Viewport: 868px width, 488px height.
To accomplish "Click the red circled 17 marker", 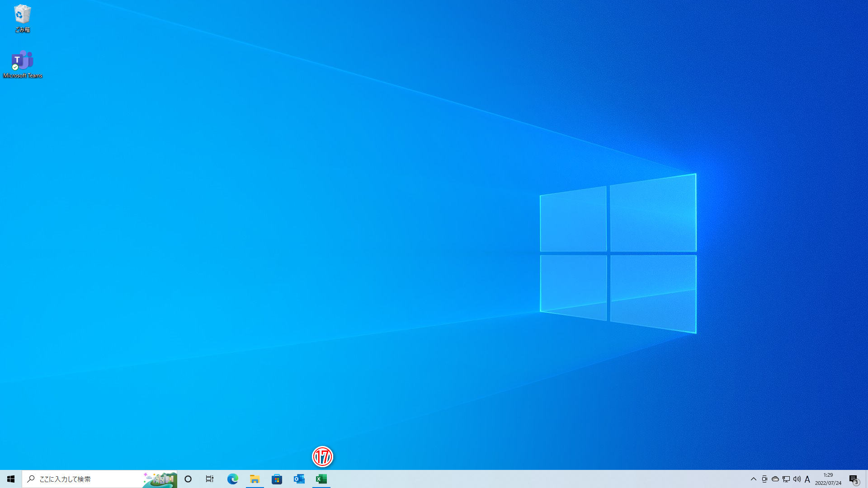I will 321,457.
